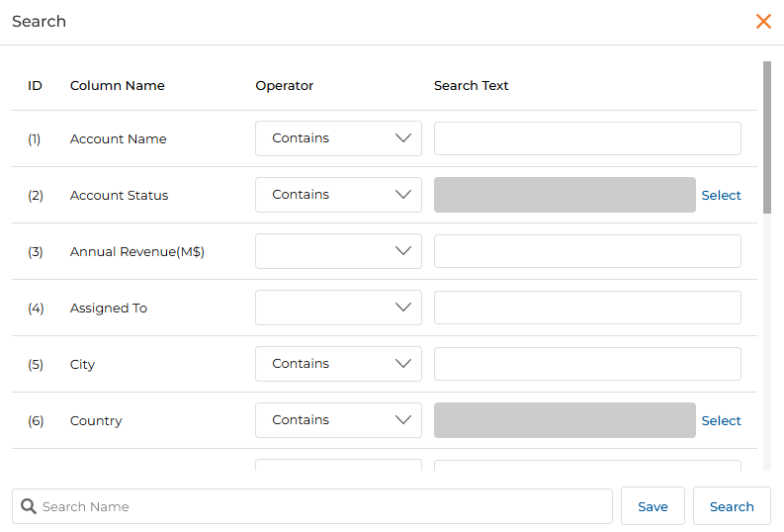Open the City operator dropdown
Image resolution: width=784 pixels, height=532 pixels.
[338, 364]
